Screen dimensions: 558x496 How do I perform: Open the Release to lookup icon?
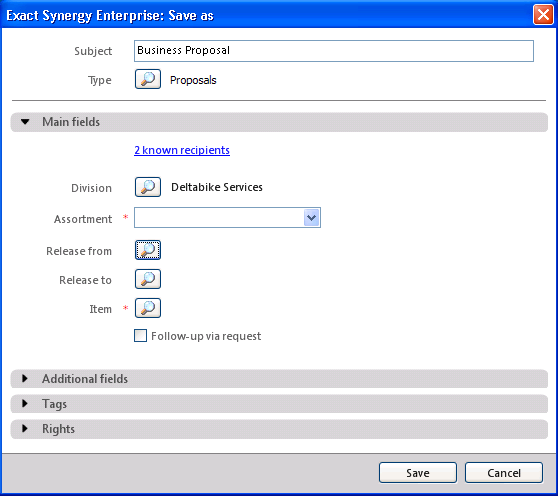[148, 279]
